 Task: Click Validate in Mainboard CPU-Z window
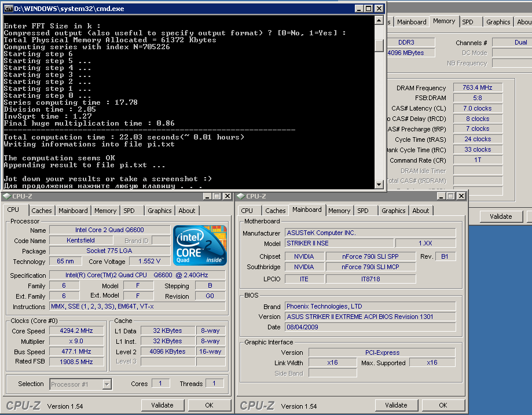396,405
